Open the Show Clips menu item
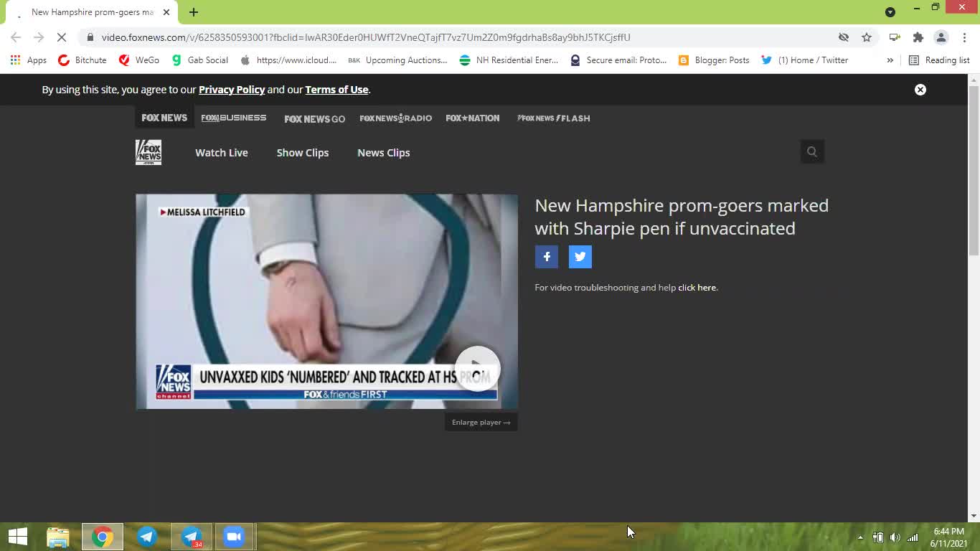This screenshot has width=980, height=551. pos(303,153)
